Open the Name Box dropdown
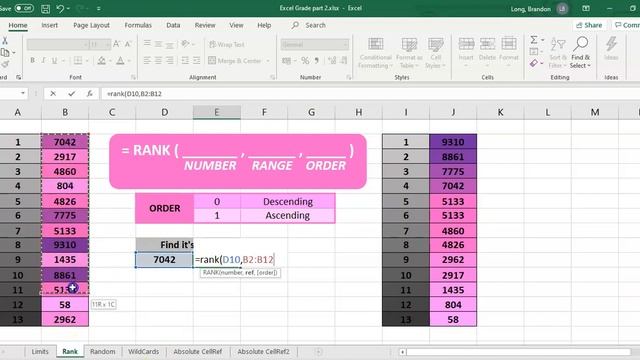This screenshot has width=640, height=360. pos(23,93)
